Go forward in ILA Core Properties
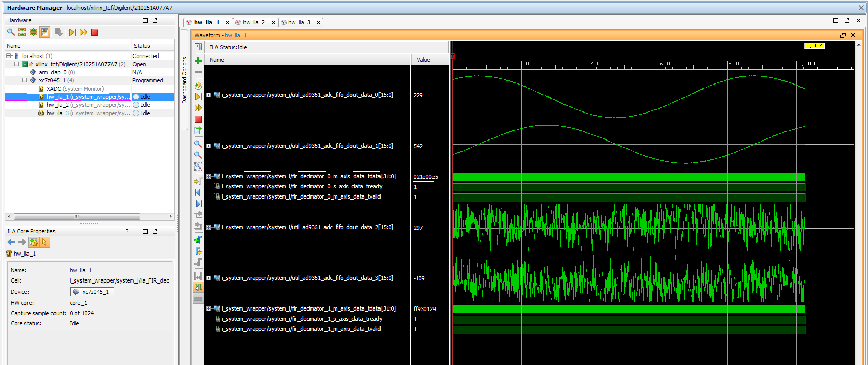 point(22,242)
